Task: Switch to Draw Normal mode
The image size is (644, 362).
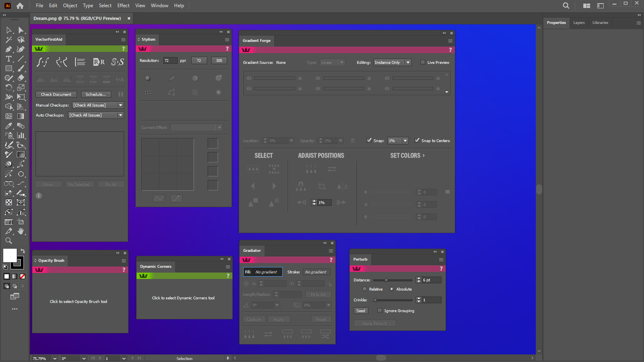Action: (x=7, y=286)
